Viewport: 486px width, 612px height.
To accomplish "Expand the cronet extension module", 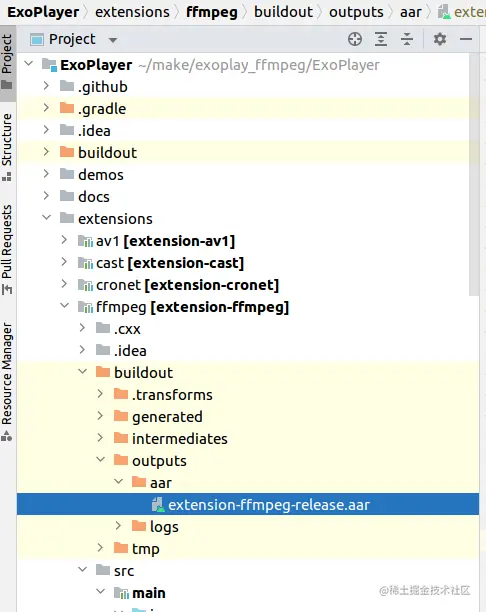I will point(64,284).
